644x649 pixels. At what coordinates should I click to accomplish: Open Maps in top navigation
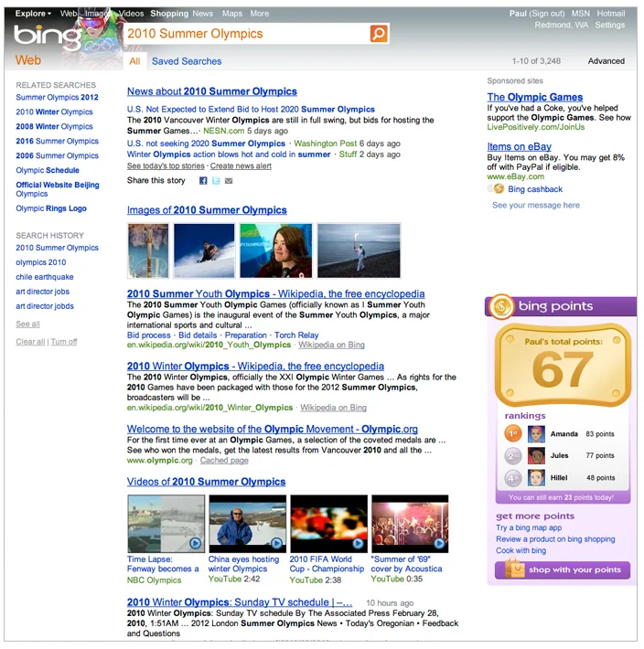click(x=232, y=14)
